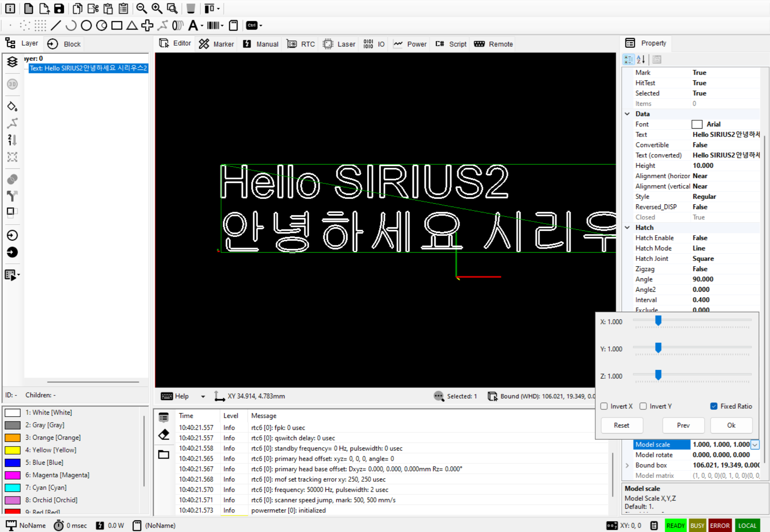Click the Y scale slider handle
The image size is (770, 532).
coord(658,348)
